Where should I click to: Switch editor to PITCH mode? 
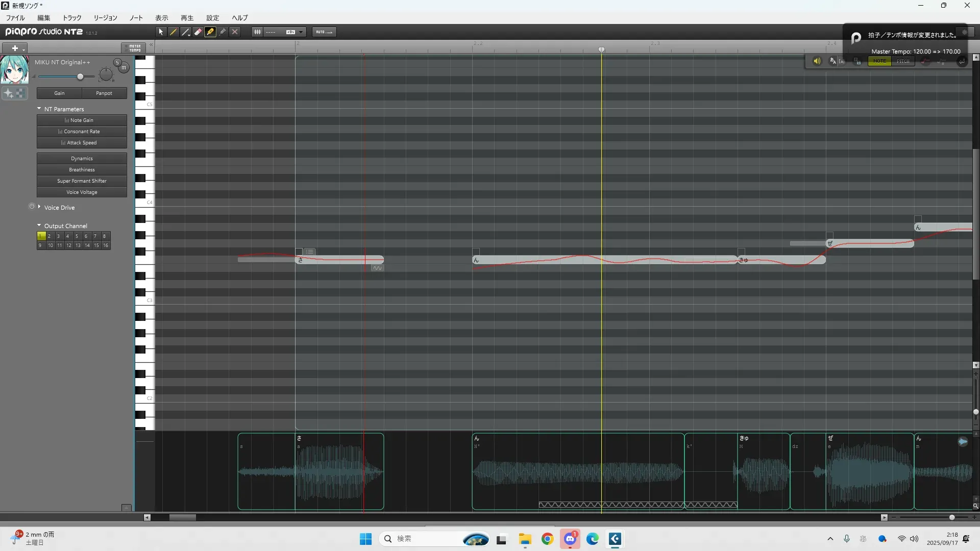pyautogui.click(x=903, y=61)
